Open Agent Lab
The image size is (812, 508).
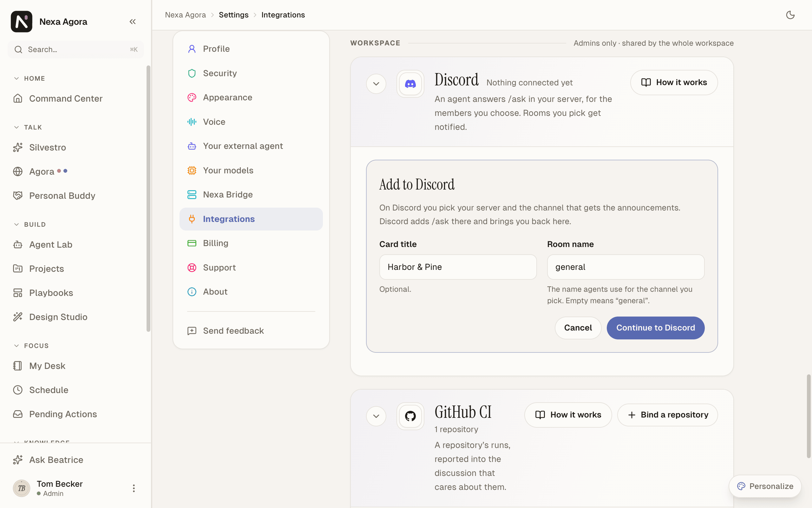75,244
